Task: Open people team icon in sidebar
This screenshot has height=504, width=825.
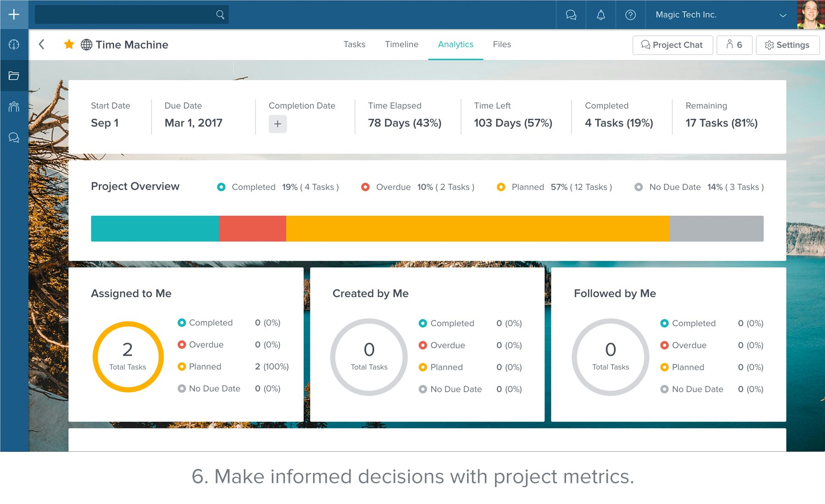Action: click(14, 107)
